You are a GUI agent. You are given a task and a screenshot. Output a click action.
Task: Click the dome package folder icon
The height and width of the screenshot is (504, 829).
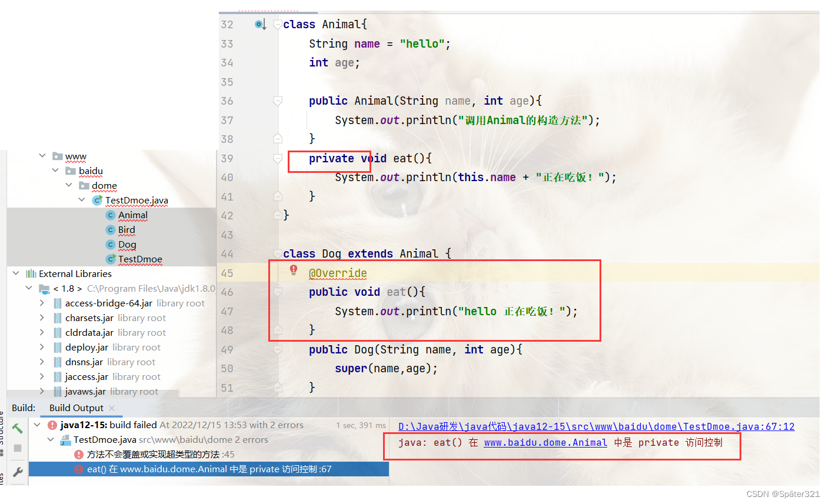[84, 186]
